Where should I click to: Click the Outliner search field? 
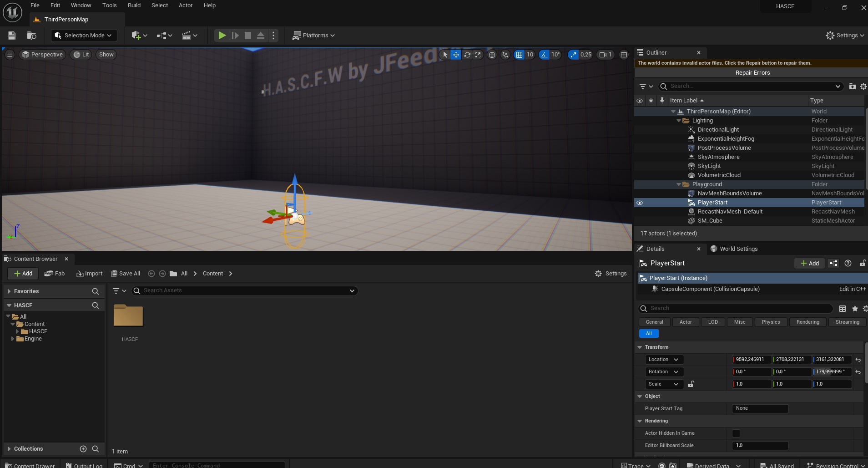[x=751, y=86]
